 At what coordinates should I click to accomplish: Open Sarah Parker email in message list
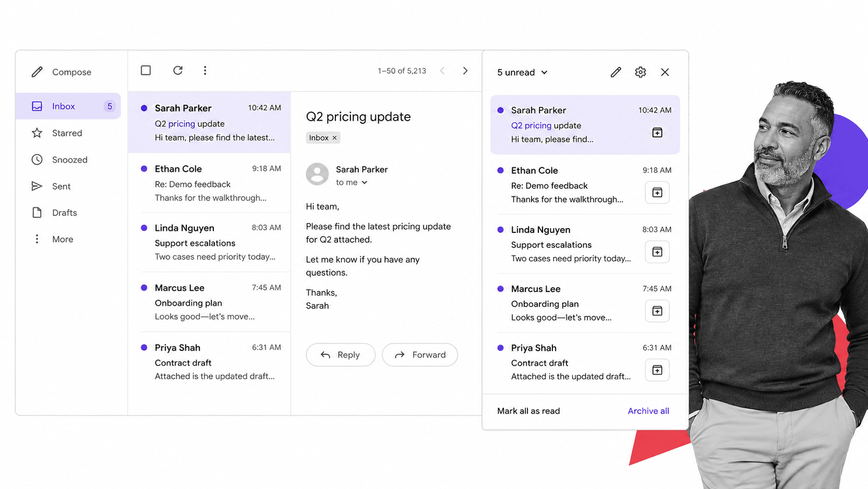pos(209,123)
